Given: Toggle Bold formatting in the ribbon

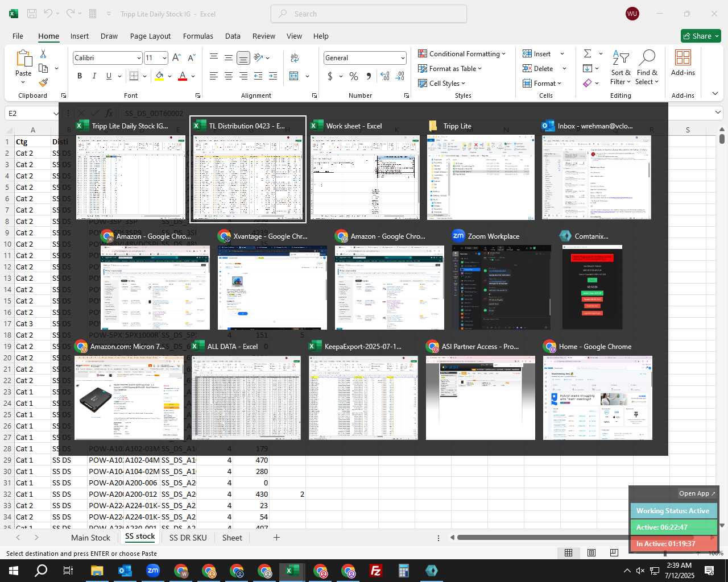Looking at the screenshot, I should (x=80, y=76).
